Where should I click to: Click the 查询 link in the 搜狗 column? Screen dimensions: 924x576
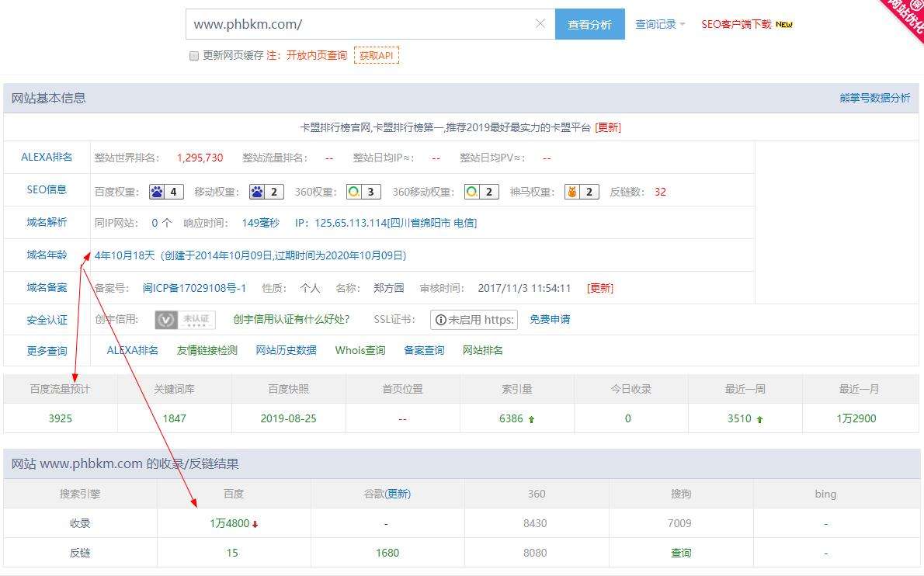(681, 553)
